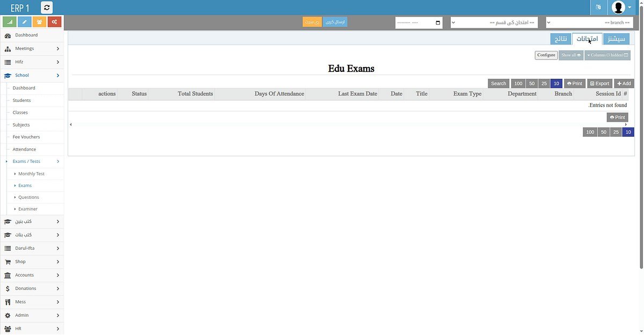644x335 pixels.
Task: Open Questions submenu item
Action: tap(28, 197)
